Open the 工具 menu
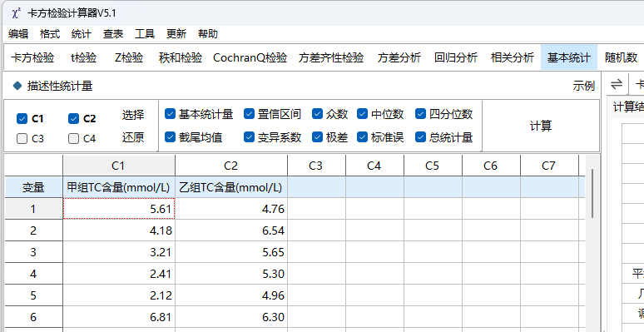The width and height of the screenshot is (644, 332). coord(145,34)
